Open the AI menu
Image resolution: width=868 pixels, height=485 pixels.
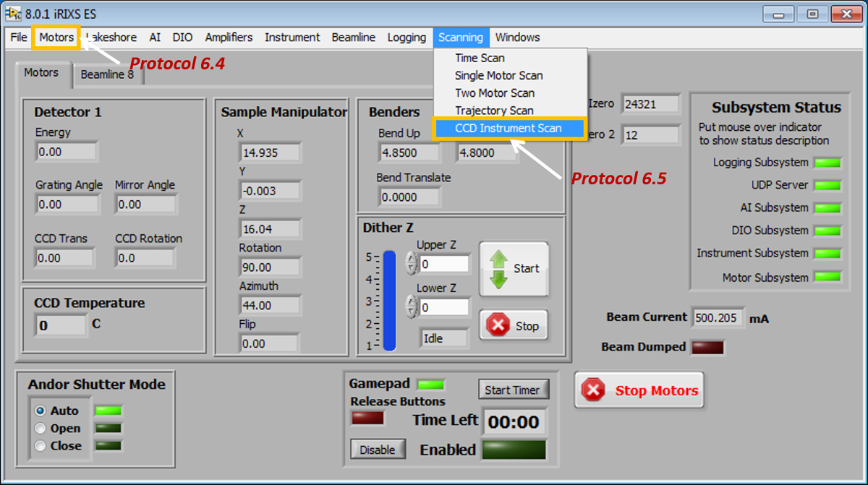tap(155, 38)
